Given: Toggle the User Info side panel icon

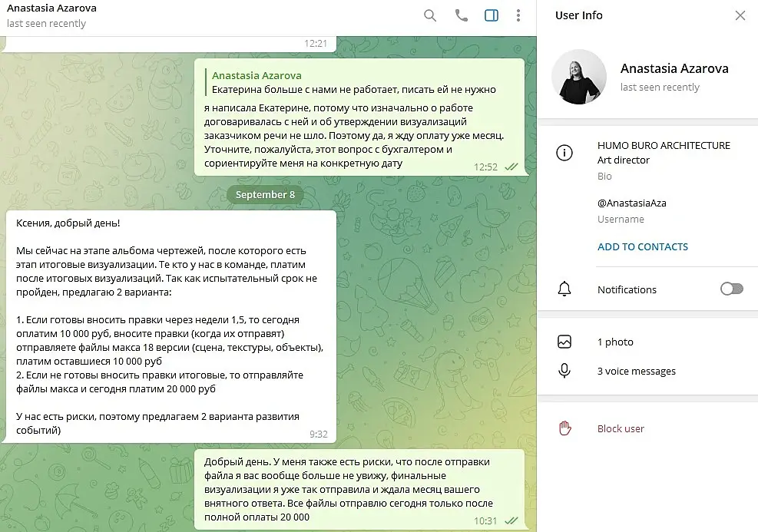Looking at the screenshot, I should (492, 15).
